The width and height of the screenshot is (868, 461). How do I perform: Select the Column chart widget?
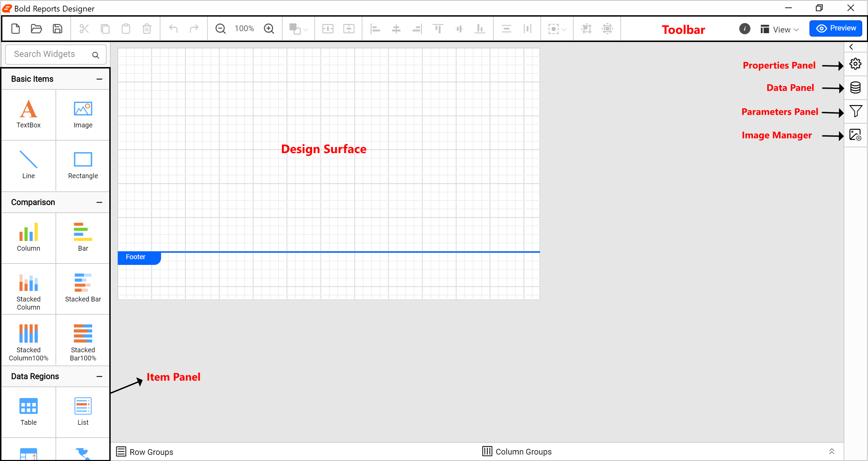tap(28, 238)
